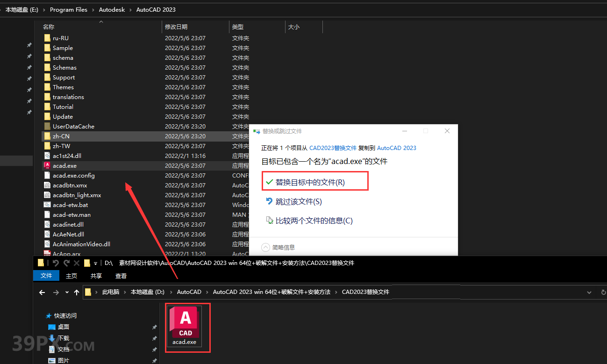
Task: Click Redo icon in quick access toolbar
Action: (66, 263)
